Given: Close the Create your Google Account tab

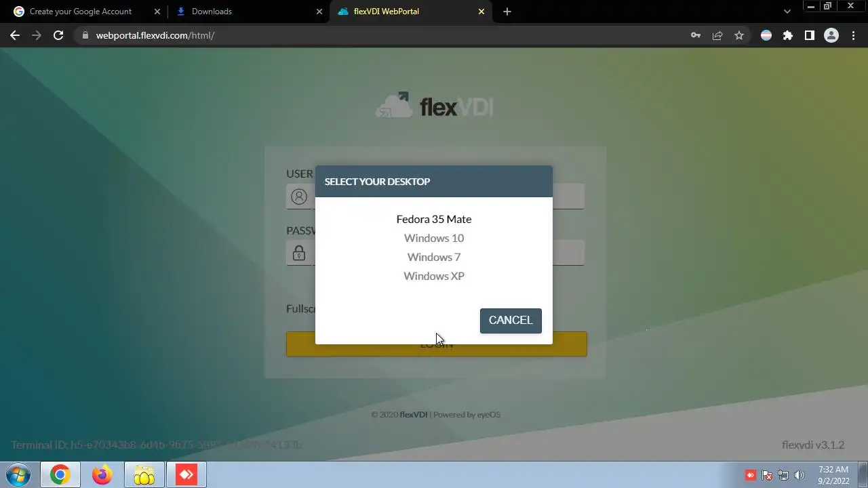Looking at the screenshot, I should click(157, 12).
